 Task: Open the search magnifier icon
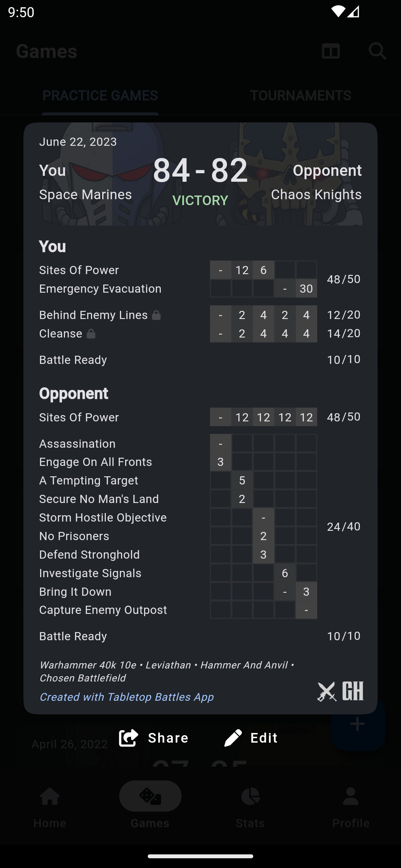click(x=377, y=51)
